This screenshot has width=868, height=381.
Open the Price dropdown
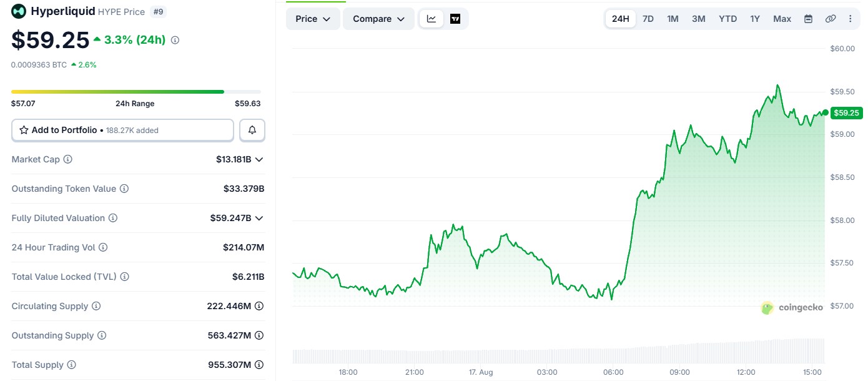click(313, 19)
